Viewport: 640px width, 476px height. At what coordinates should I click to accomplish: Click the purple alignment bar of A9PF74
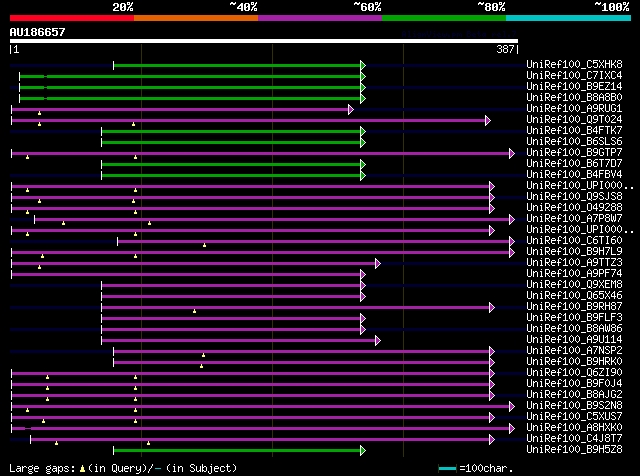pyautogui.click(x=187, y=274)
